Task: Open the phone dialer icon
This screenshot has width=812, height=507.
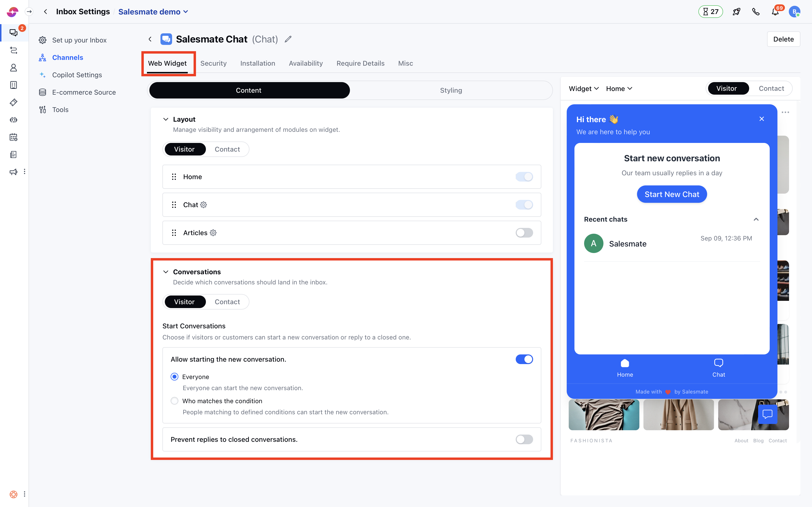Action: (756, 11)
